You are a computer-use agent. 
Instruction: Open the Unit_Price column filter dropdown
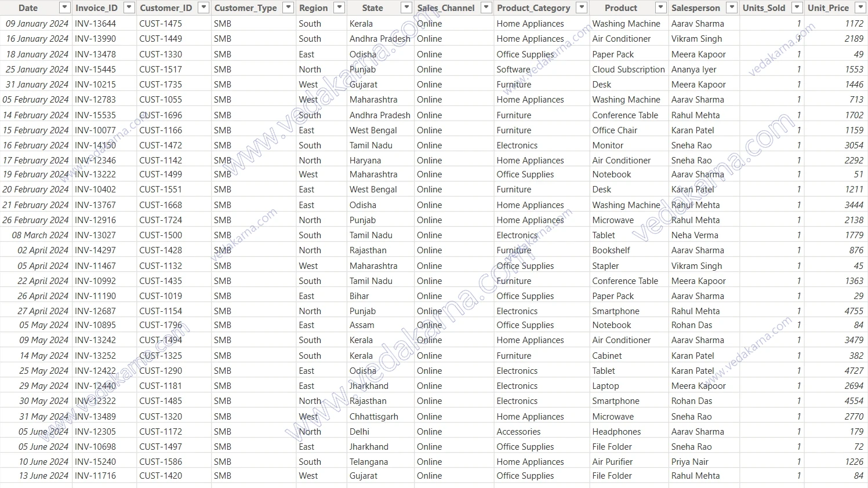pyautogui.click(x=861, y=8)
